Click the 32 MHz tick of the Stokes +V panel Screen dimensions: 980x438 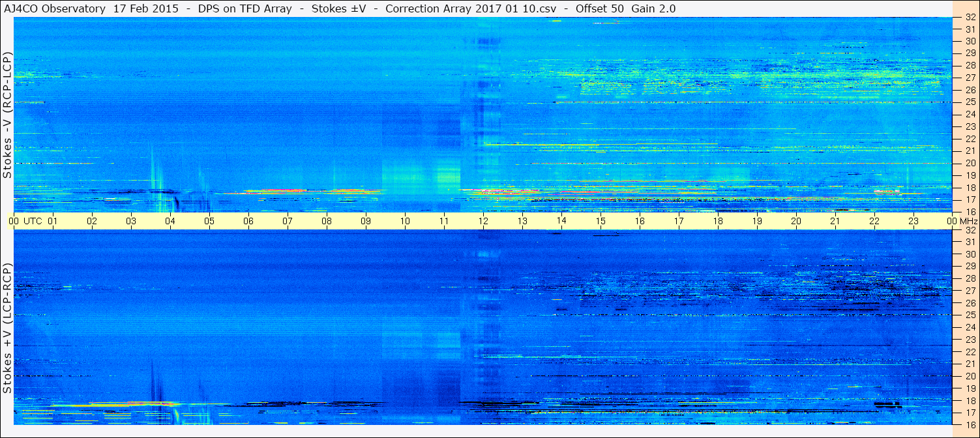pyautogui.click(x=970, y=230)
